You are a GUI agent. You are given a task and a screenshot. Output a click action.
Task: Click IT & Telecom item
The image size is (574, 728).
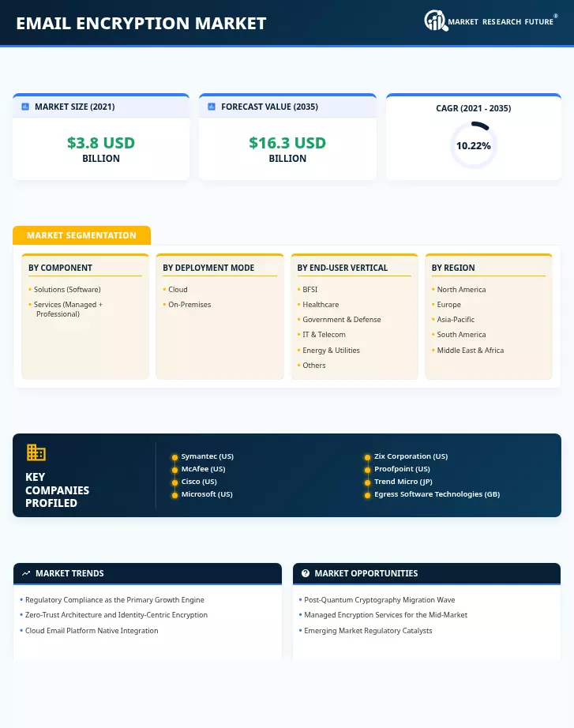click(x=324, y=335)
